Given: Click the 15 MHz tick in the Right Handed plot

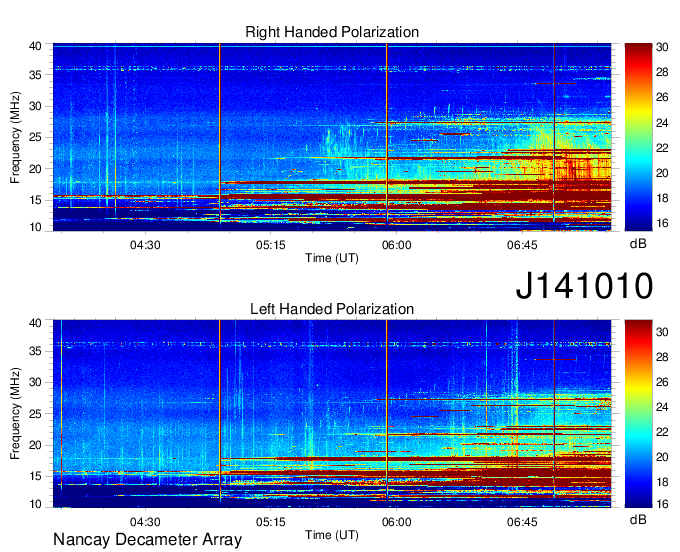Looking at the screenshot, I should click(35, 200).
